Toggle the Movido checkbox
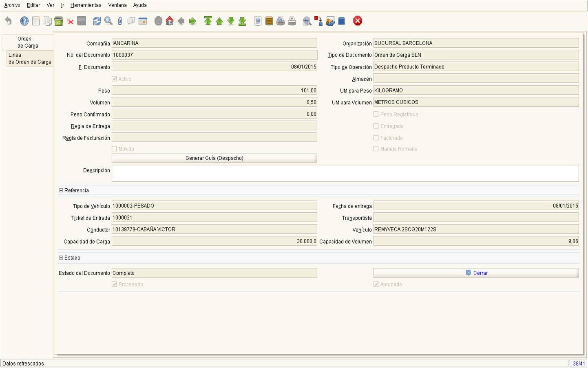Viewport: 588px width, 368px height. 114,149
